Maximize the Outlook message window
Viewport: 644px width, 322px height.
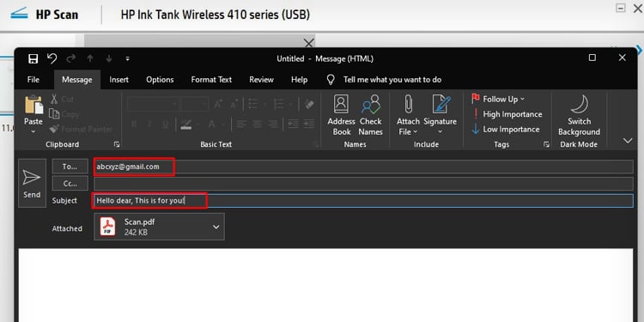click(592, 58)
